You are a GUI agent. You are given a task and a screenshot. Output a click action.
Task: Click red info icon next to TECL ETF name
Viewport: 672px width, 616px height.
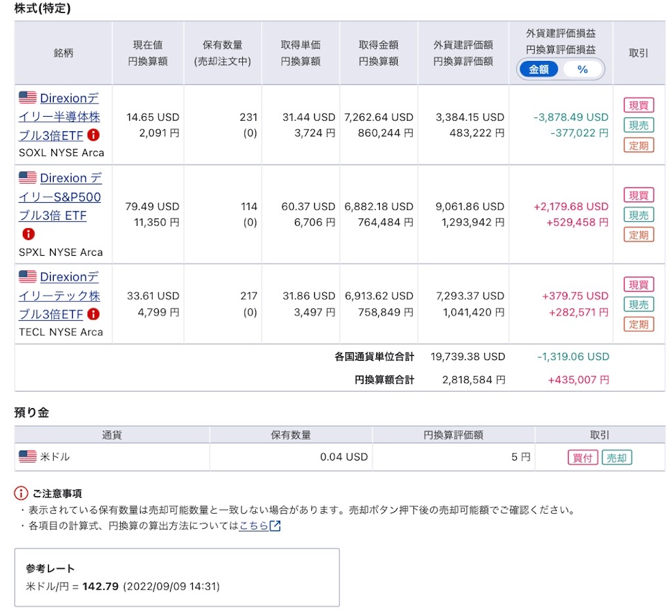93,314
